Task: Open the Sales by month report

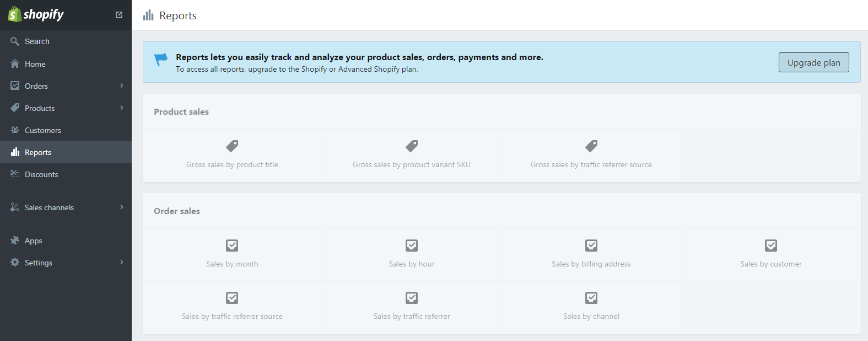Action: tap(232, 254)
